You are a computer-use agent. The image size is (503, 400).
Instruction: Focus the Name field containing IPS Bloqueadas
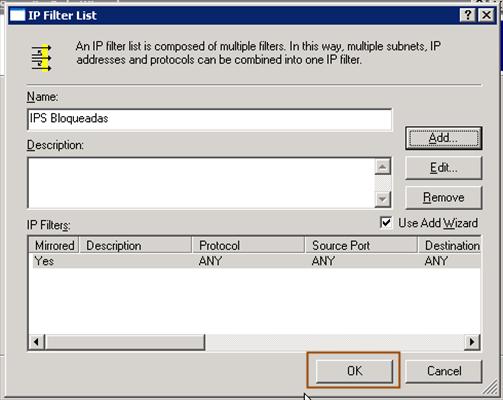tap(210, 119)
